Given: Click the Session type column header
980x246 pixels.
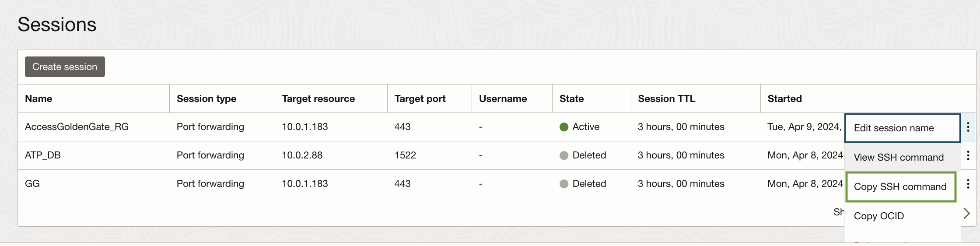Looking at the screenshot, I should point(206,98).
